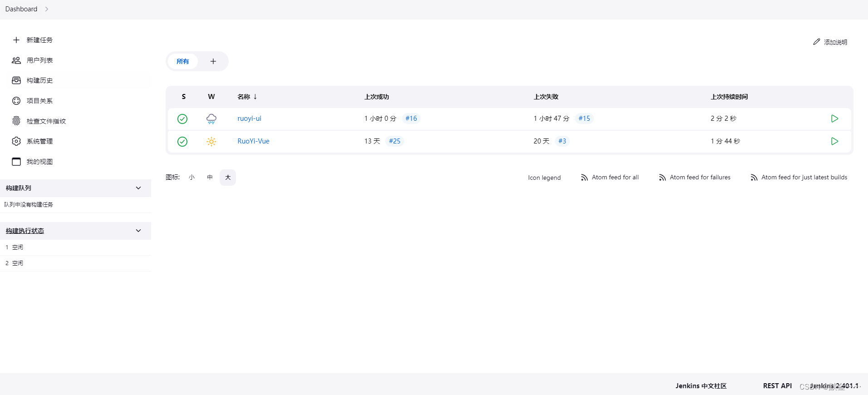The image size is (868, 395).
Task: Open the 用户列表 people icon
Action: tap(16, 60)
